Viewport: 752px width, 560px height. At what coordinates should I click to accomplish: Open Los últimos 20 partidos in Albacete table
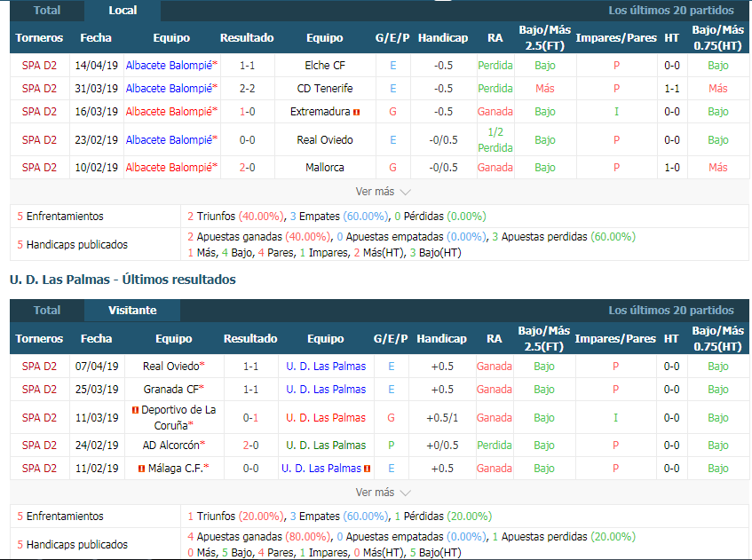click(671, 10)
